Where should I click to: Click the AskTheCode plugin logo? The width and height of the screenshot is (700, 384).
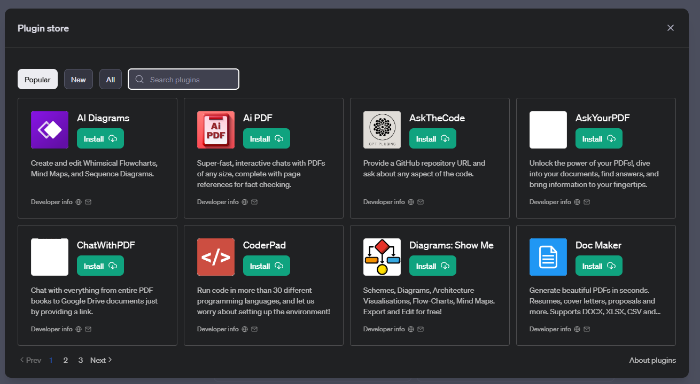click(382, 130)
